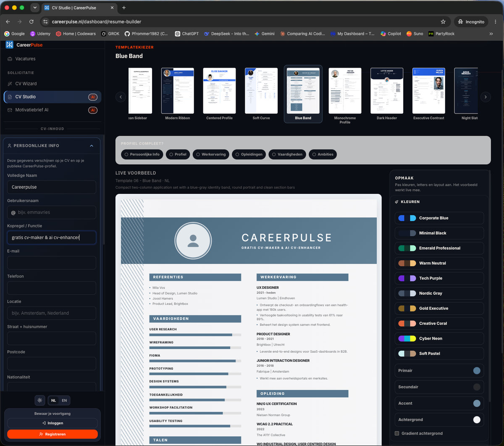Screen dimensions: 504x446
Task: Toggle the Vaardigheden completion chip
Action: click(x=287, y=154)
